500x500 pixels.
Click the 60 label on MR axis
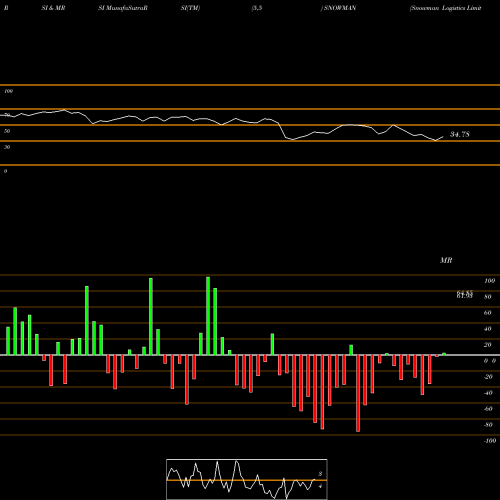click(488, 313)
